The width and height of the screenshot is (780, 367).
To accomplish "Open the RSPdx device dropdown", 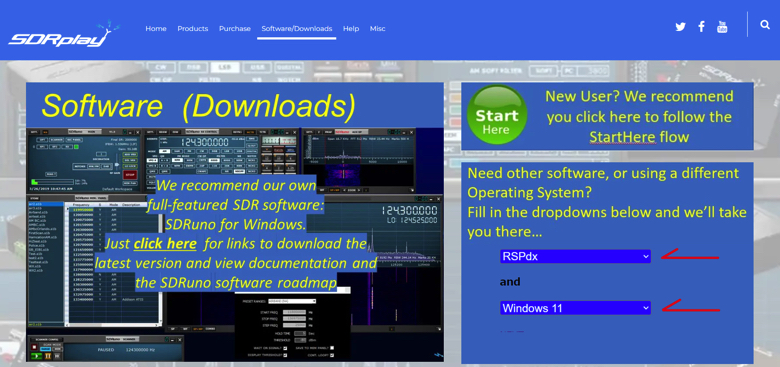I will [x=575, y=257].
